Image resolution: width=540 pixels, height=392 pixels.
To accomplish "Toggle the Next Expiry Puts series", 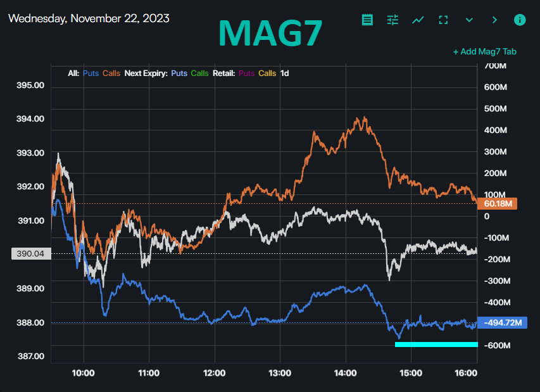I will (x=179, y=73).
